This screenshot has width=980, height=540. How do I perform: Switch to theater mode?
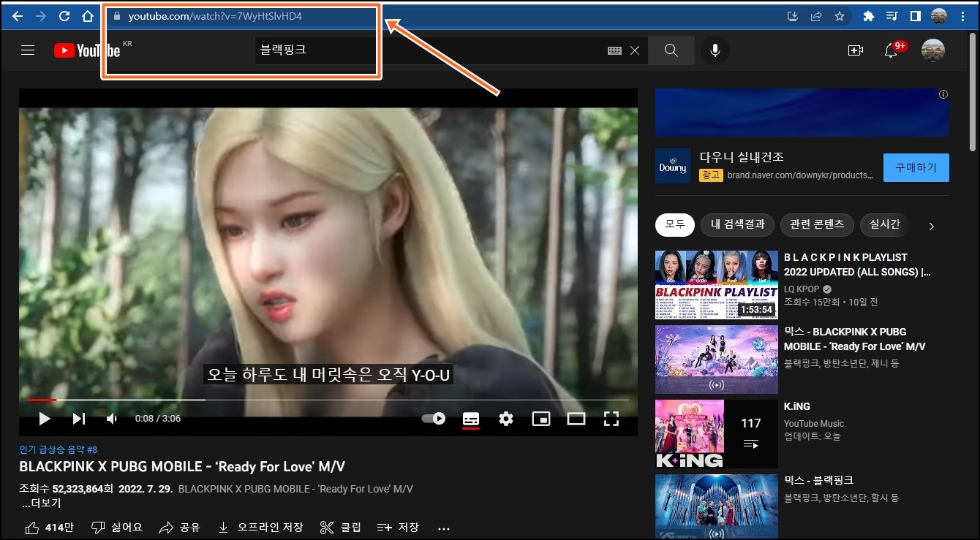tap(576, 419)
